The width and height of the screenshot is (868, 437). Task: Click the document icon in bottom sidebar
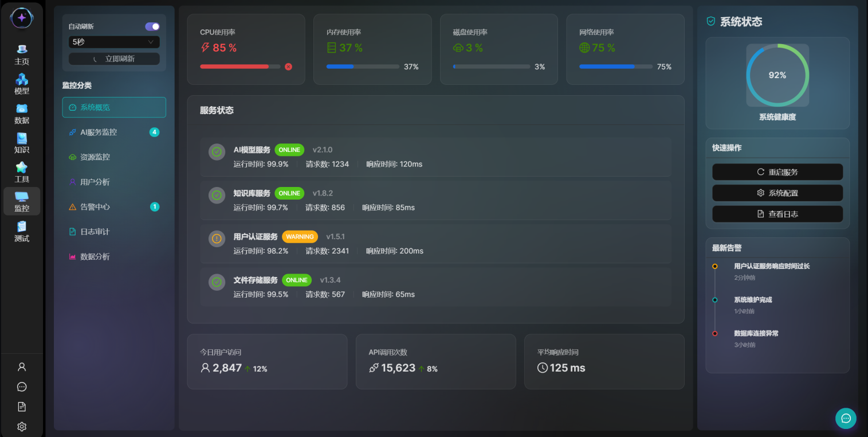tap(22, 407)
